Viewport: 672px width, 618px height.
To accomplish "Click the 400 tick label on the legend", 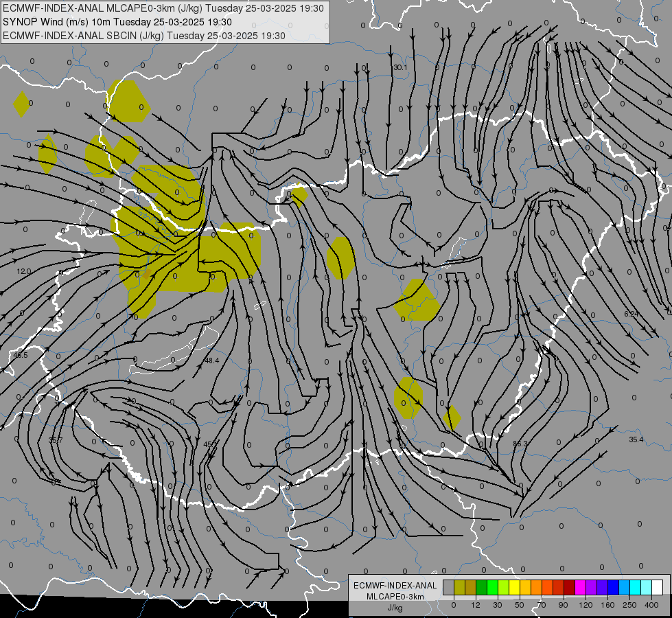I will pyautogui.click(x=651, y=605).
